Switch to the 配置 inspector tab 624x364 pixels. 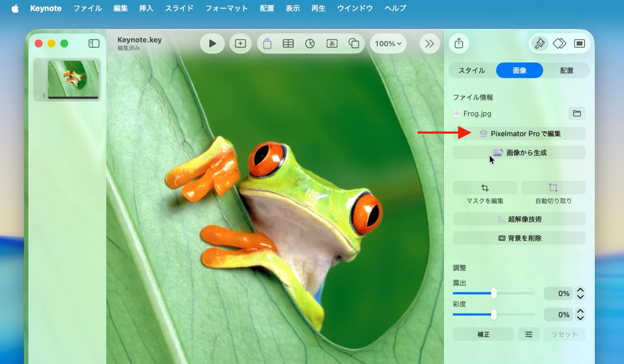pyautogui.click(x=566, y=70)
